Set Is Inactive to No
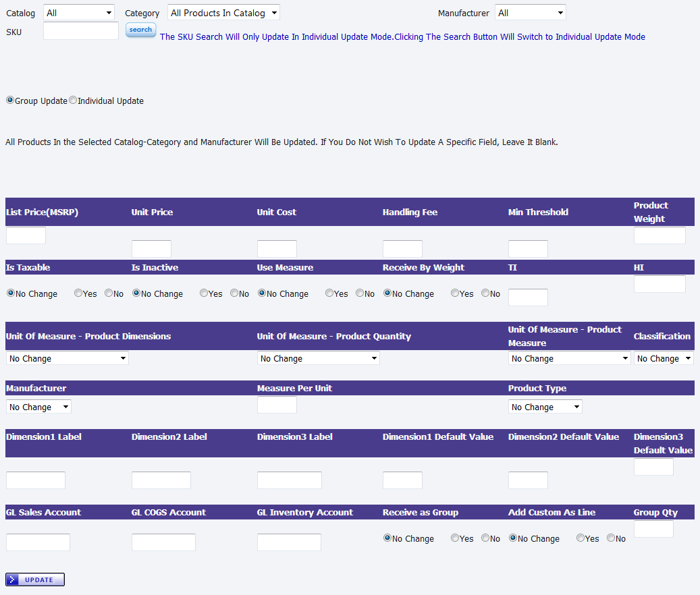 pos(234,293)
